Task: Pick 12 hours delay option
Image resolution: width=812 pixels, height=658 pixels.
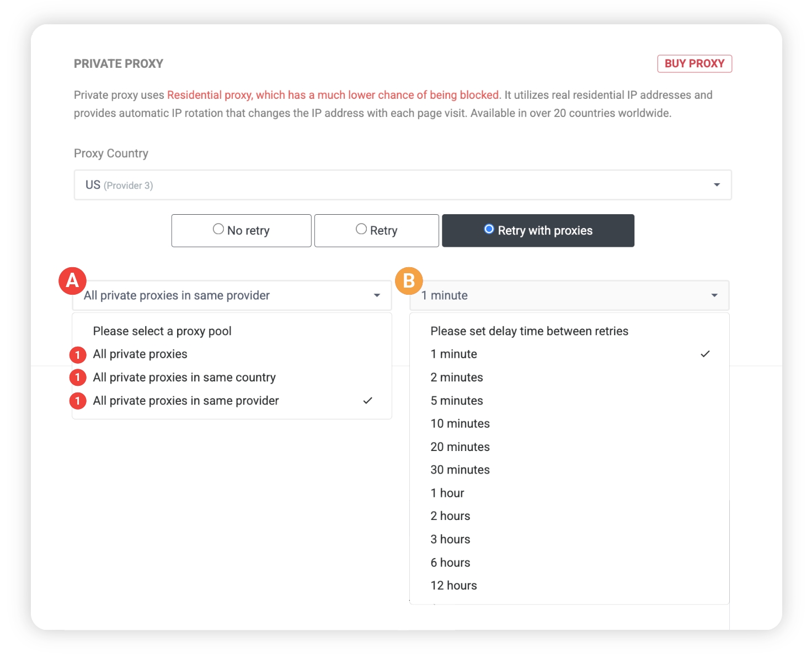Action: click(453, 586)
